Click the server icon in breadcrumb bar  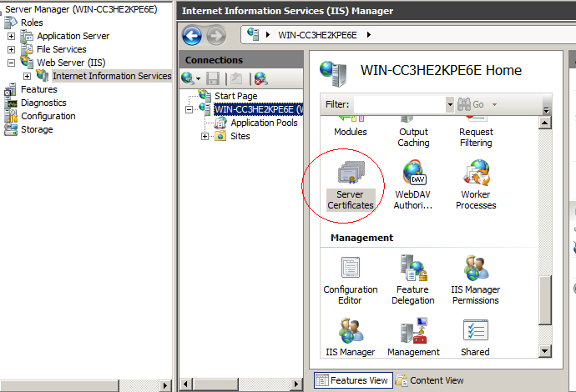click(253, 34)
